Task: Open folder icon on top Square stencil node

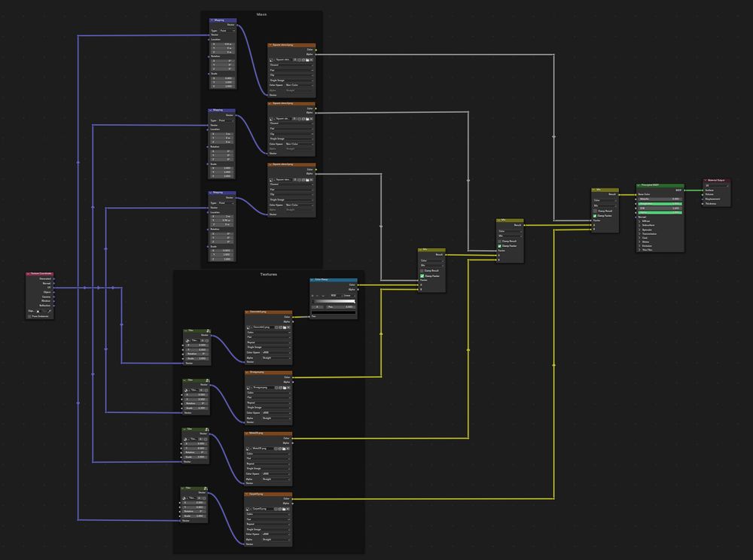Action: (x=307, y=60)
